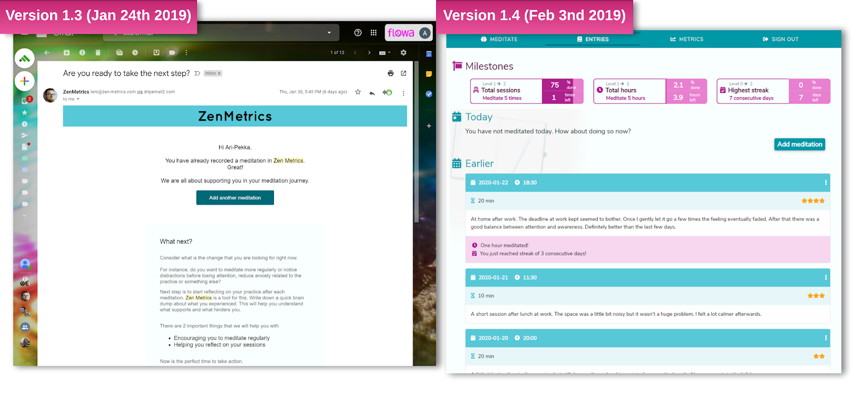Click SIGN OUT in ZenMetrics nav
The width and height of the screenshot is (868, 394).
(x=781, y=39)
